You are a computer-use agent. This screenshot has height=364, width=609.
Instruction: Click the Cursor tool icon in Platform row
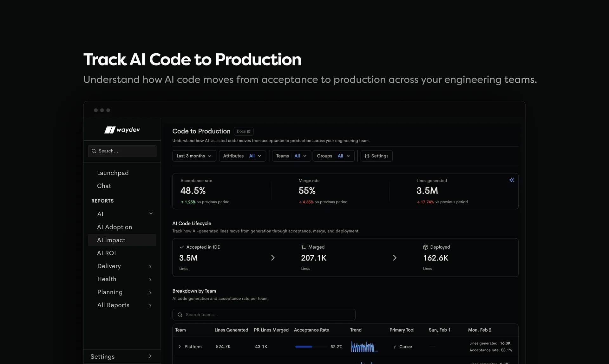coord(395,347)
